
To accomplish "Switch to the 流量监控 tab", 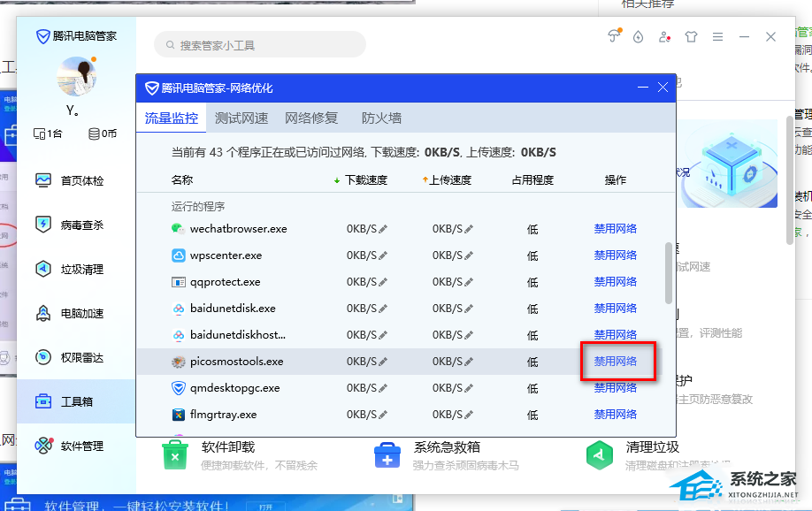I will (172, 118).
